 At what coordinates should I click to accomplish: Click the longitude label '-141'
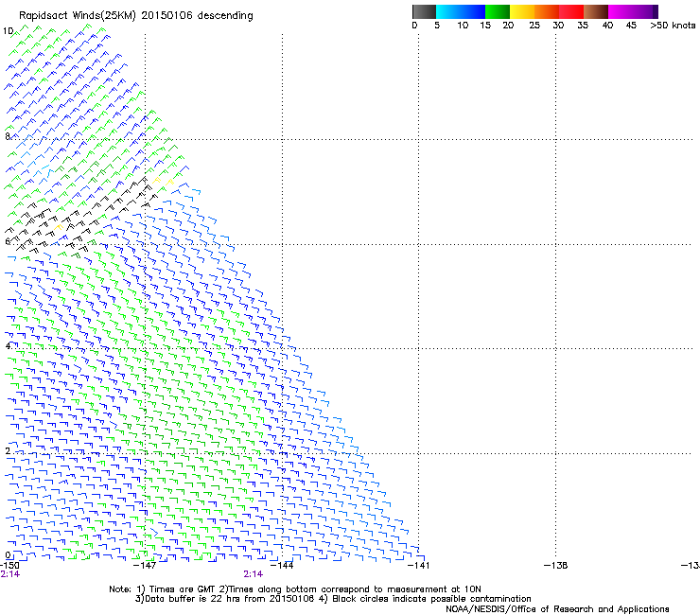coord(418,566)
